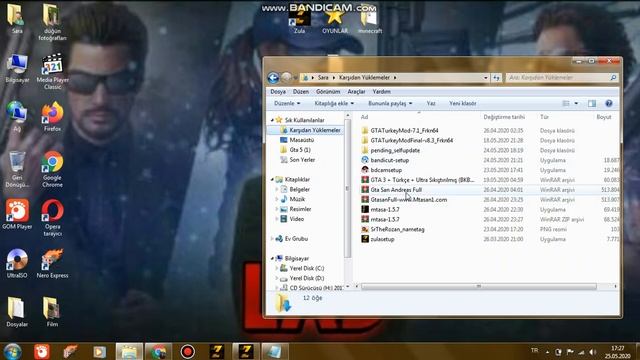This screenshot has height=360, width=640.
Task: Click the volume icon in system tray
Action: (x=592, y=352)
